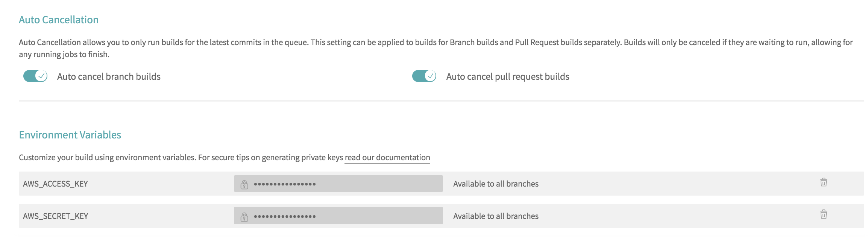Click the lock icon for AWS_ACCESS_KEY value
Viewport: 868px width, 237px height.
click(244, 184)
